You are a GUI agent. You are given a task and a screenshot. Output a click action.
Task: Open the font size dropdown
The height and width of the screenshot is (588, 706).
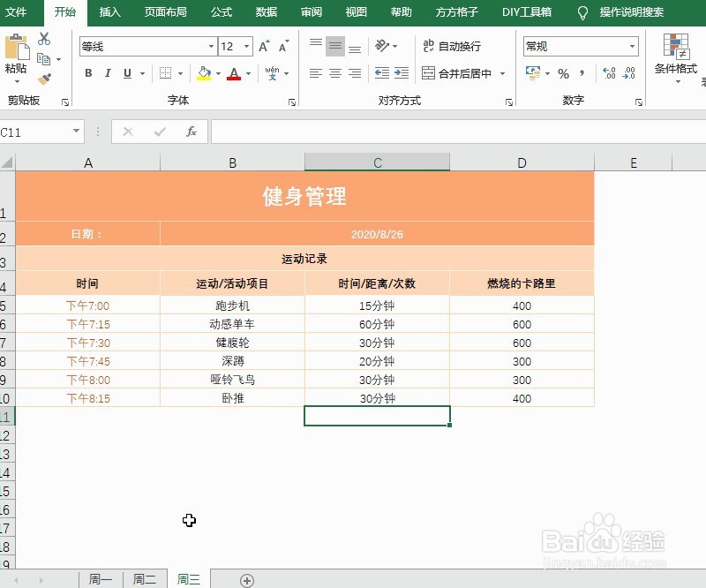coord(244,45)
